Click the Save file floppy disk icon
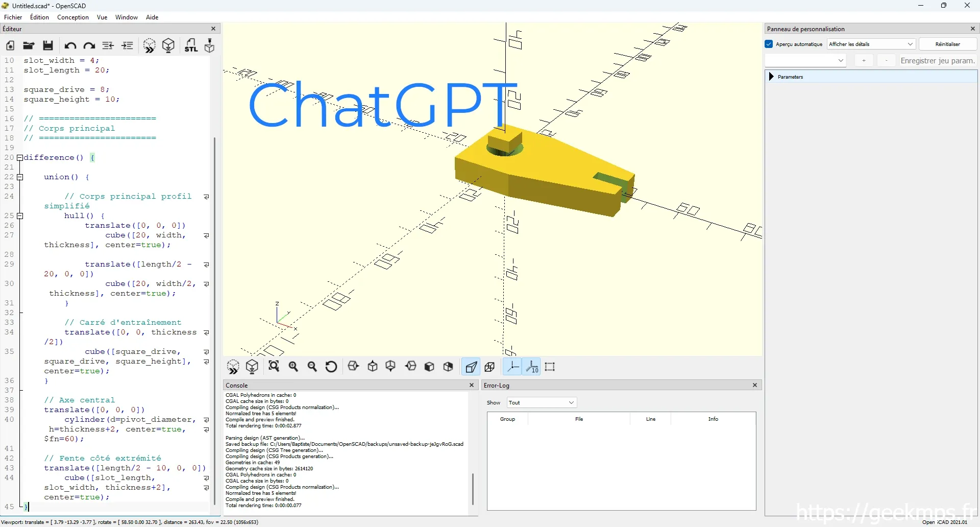This screenshot has height=527, width=980. pos(48,46)
